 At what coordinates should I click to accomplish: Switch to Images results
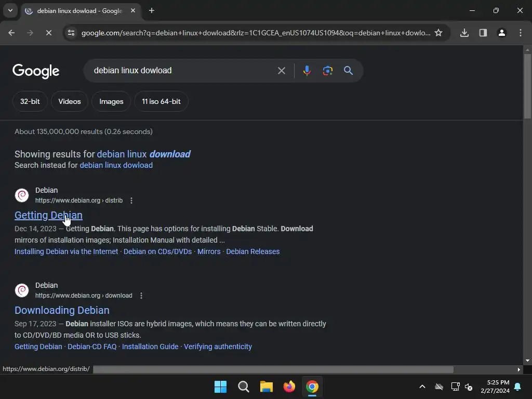[x=111, y=101]
